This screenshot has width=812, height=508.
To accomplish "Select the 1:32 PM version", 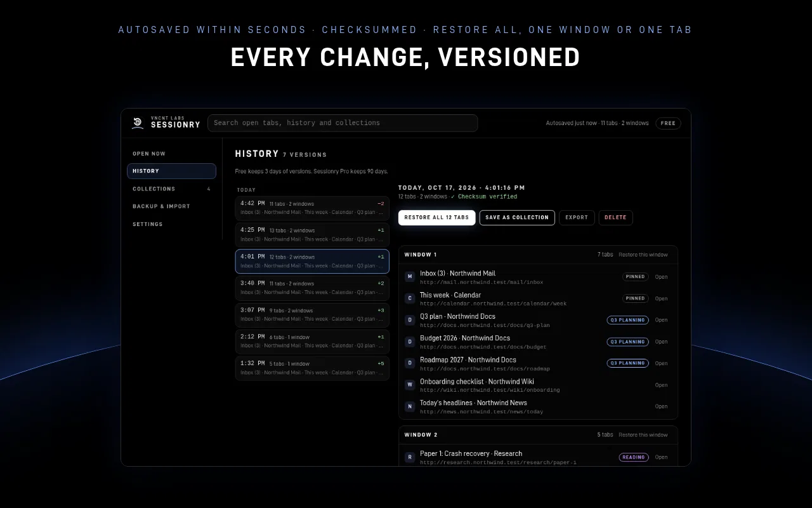I will tap(312, 368).
